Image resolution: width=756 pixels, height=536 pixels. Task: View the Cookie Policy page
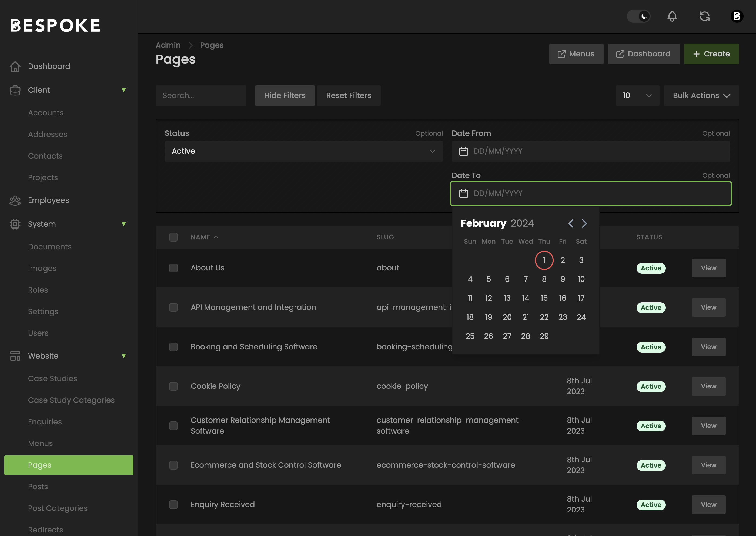click(708, 387)
